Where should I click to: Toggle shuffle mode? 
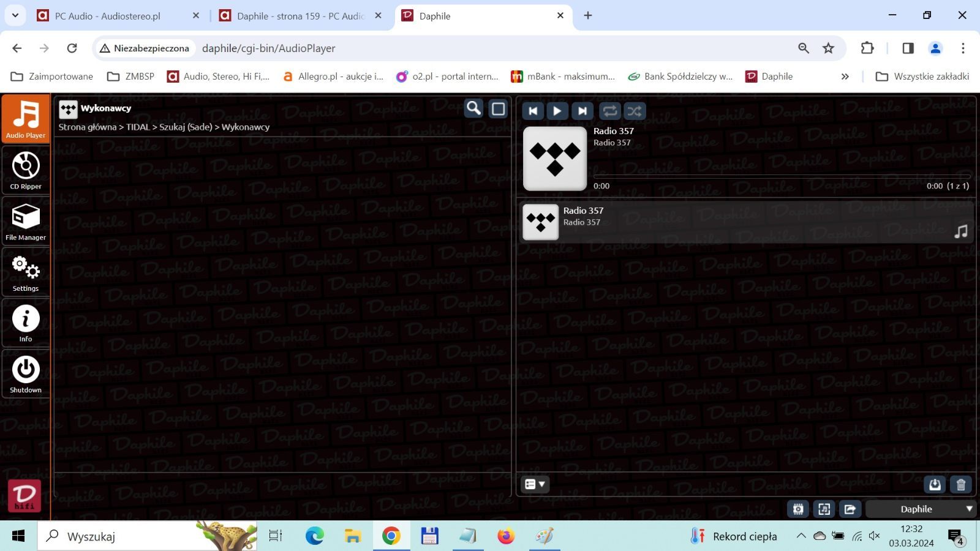click(635, 111)
